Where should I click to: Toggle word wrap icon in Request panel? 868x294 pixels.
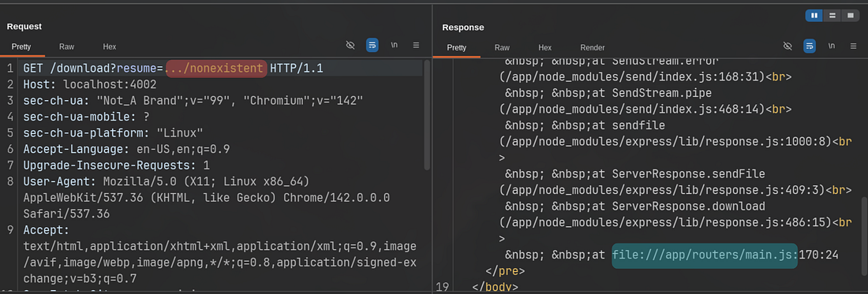click(x=372, y=45)
